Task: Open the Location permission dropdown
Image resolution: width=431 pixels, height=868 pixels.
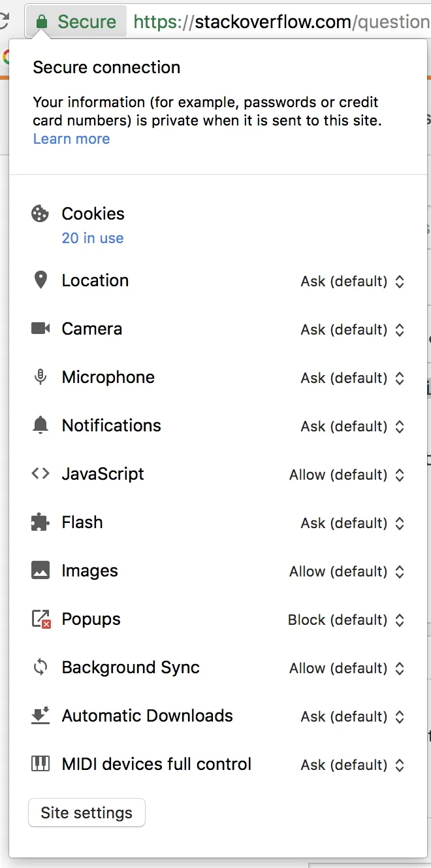Action: click(x=353, y=282)
